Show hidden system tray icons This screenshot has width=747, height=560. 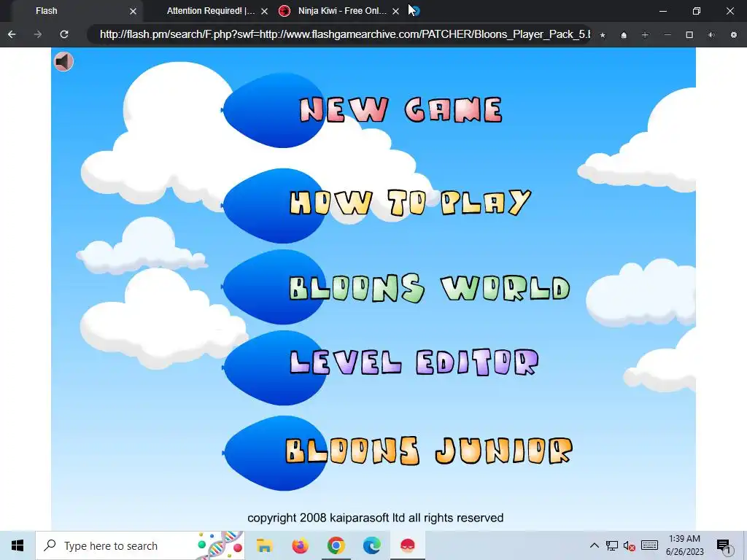[x=594, y=545]
